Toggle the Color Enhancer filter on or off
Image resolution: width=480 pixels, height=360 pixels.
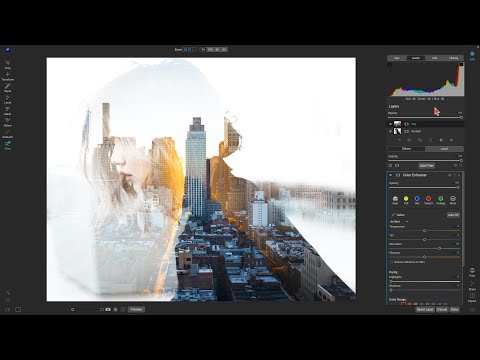pos(390,175)
